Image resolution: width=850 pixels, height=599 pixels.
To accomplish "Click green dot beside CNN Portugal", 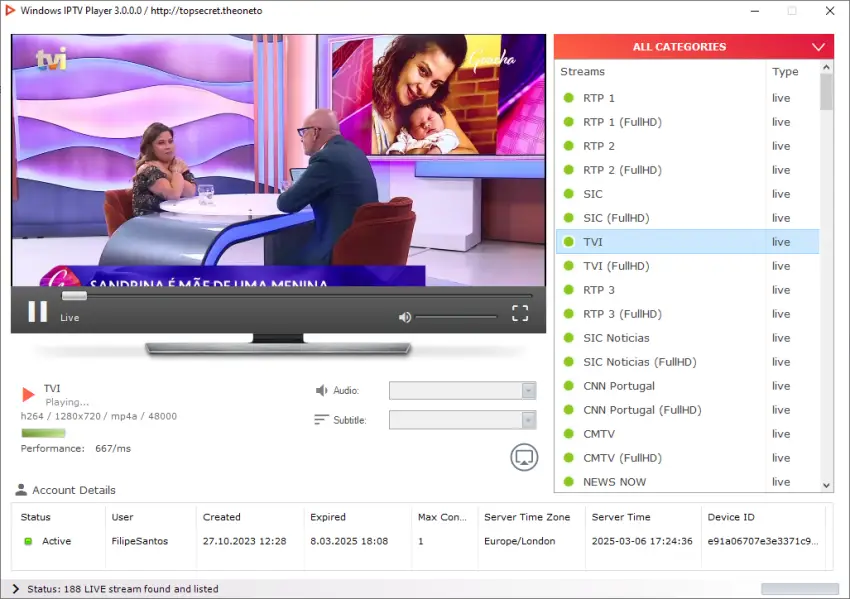I will pyautogui.click(x=569, y=386).
